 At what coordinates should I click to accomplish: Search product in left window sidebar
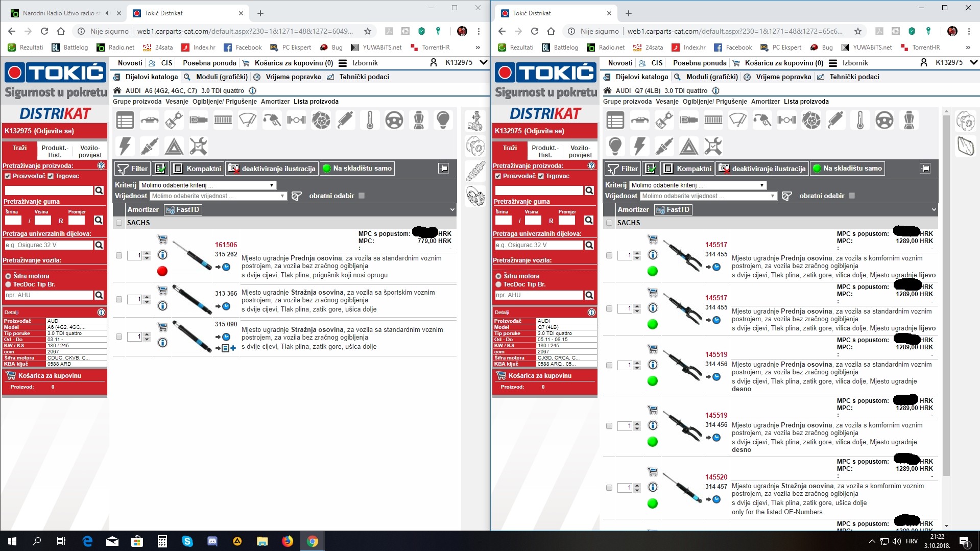(x=99, y=190)
